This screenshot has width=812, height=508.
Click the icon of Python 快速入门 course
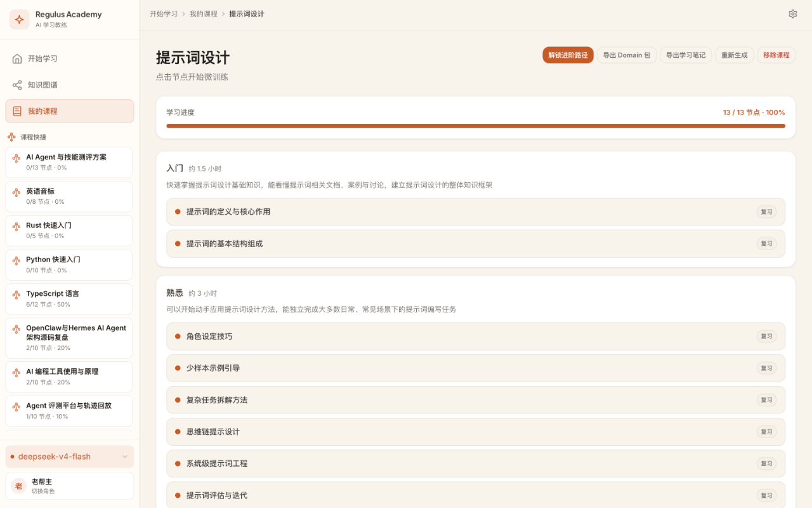click(x=16, y=261)
